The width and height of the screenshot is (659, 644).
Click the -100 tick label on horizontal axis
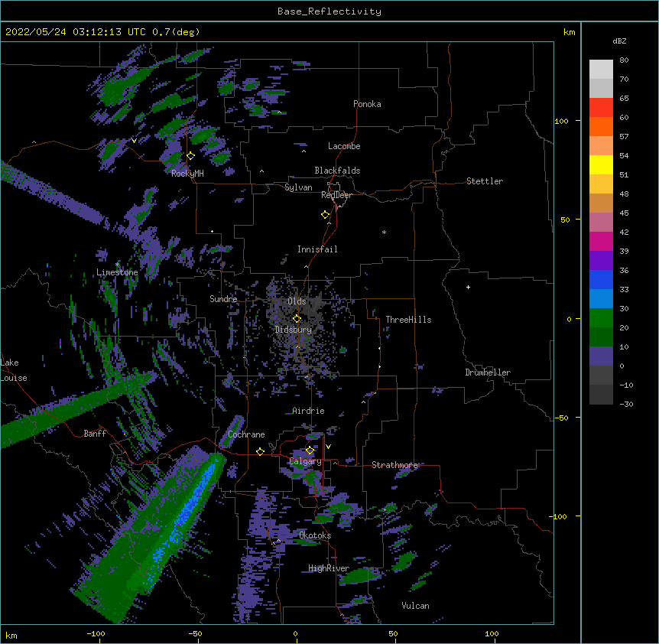pyautogui.click(x=96, y=633)
